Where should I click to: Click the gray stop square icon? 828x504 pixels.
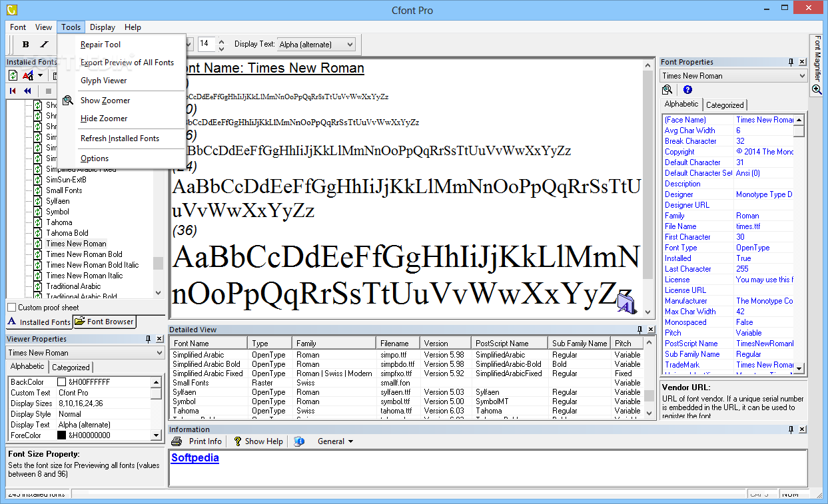pyautogui.click(x=48, y=91)
